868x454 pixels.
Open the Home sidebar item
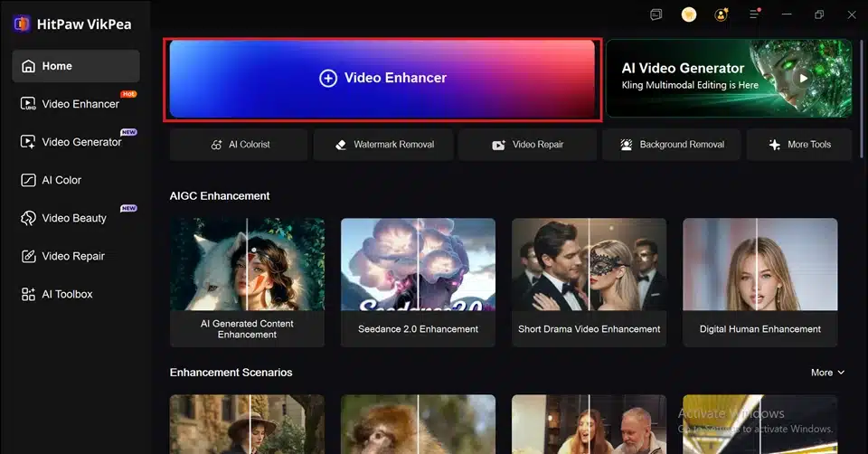(76, 66)
